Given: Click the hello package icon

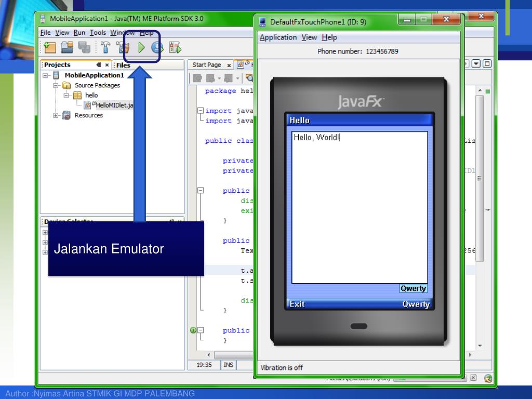Looking at the screenshot, I should pos(77,95).
